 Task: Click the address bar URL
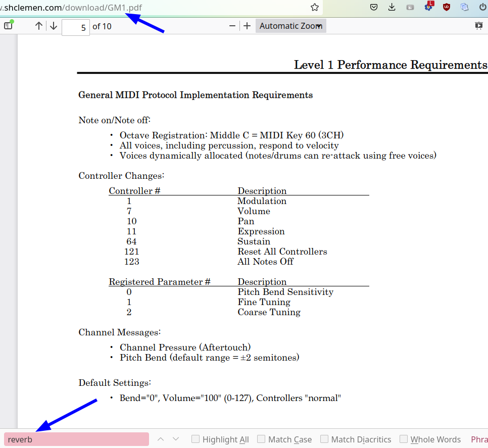71,8
